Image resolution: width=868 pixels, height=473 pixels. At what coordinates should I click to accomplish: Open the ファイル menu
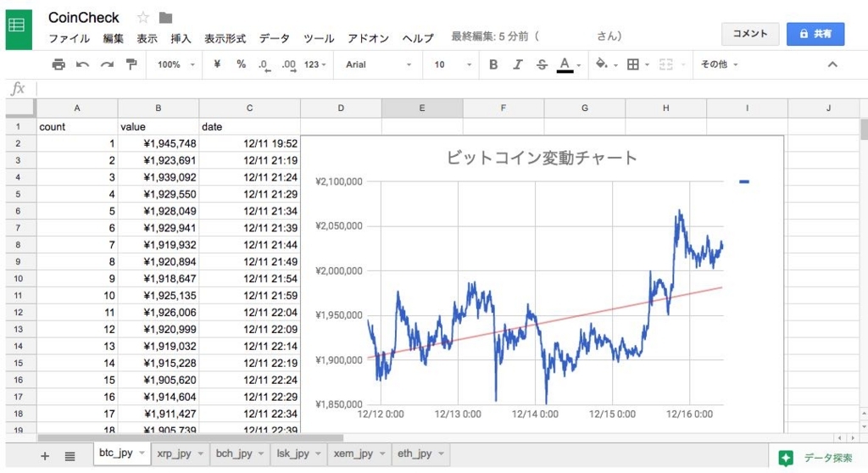point(70,38)
